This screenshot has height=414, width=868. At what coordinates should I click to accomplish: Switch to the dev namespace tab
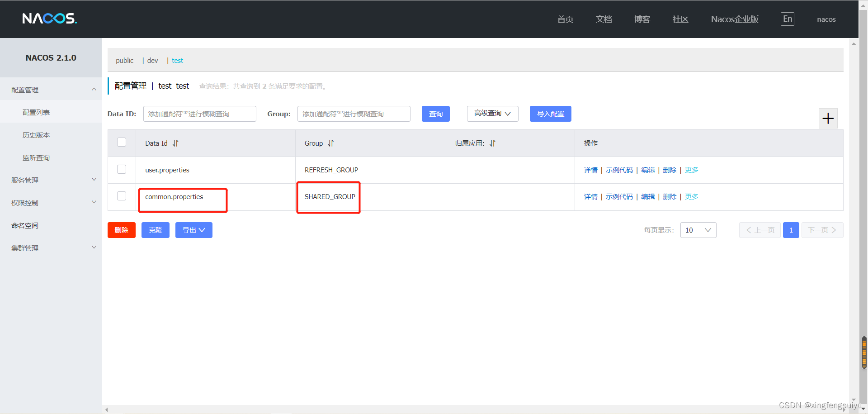coord(153,61)
